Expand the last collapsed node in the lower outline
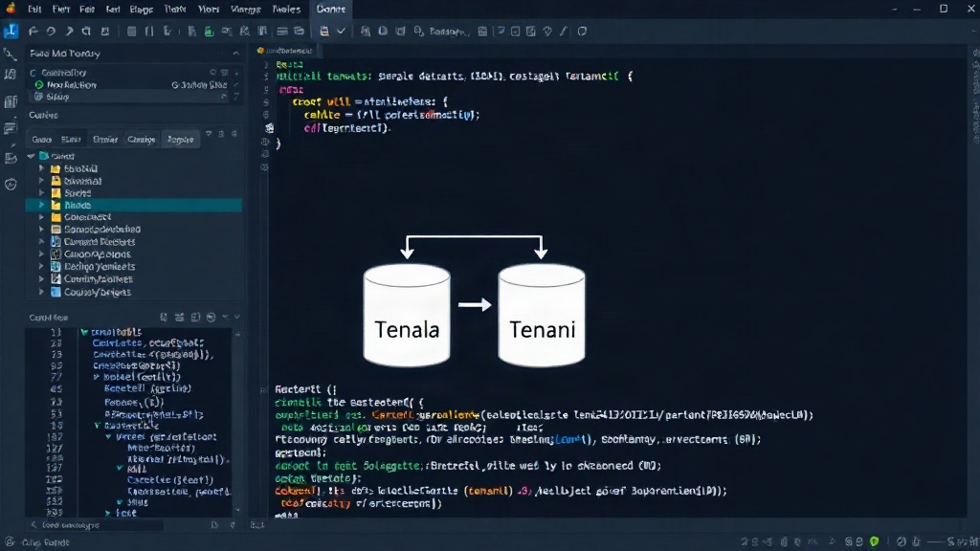 pos(108,513)
